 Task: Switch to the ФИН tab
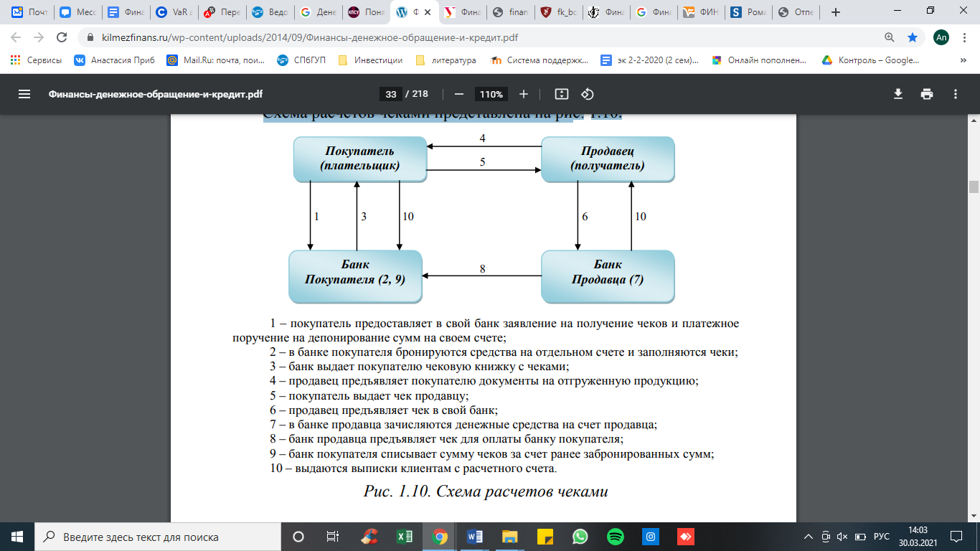[x=702, y=12]
